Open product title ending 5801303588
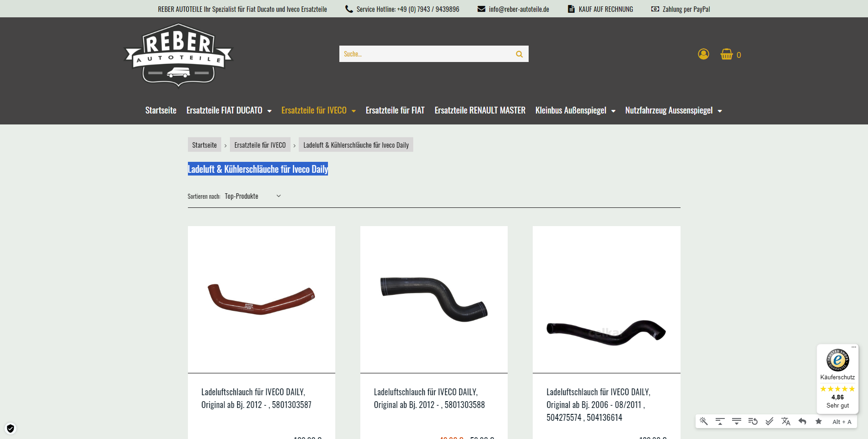Screen dimensions: 868x439 tap(429, 398)
